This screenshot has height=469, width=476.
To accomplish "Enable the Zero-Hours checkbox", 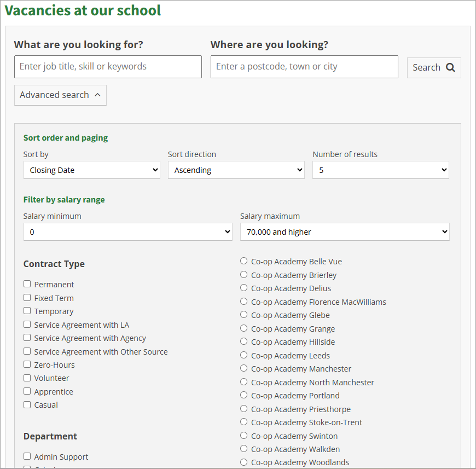I will point(27,364).
